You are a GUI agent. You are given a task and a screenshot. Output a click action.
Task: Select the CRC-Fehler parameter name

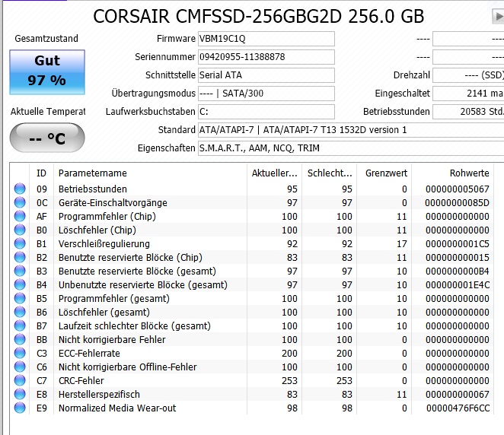81,381
